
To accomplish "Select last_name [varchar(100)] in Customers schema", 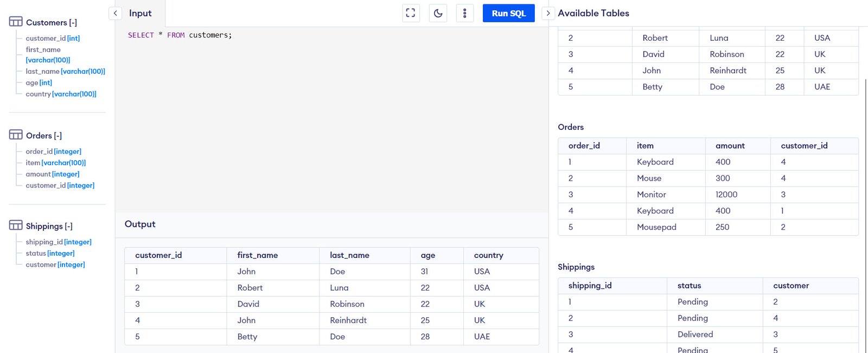I will tap(65, 71).
